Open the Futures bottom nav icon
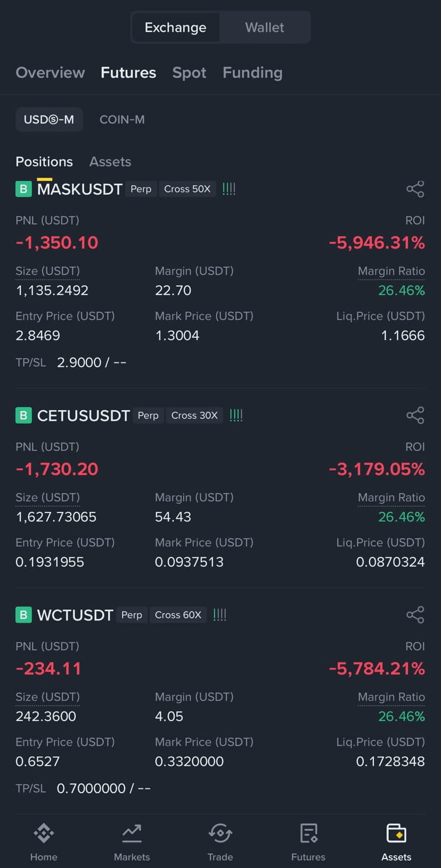Screen dimensions: 441x868 pyautogui.click(x=308, y=833)
